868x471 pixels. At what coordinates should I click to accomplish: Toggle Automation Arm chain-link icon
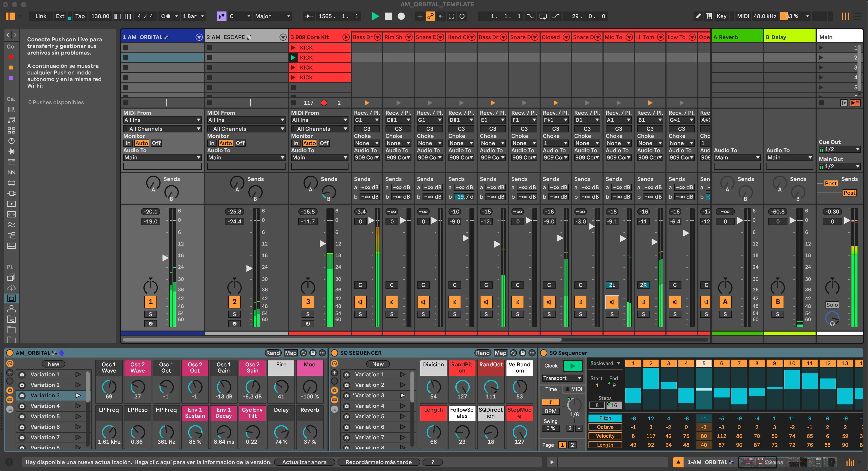pos(430,16)
